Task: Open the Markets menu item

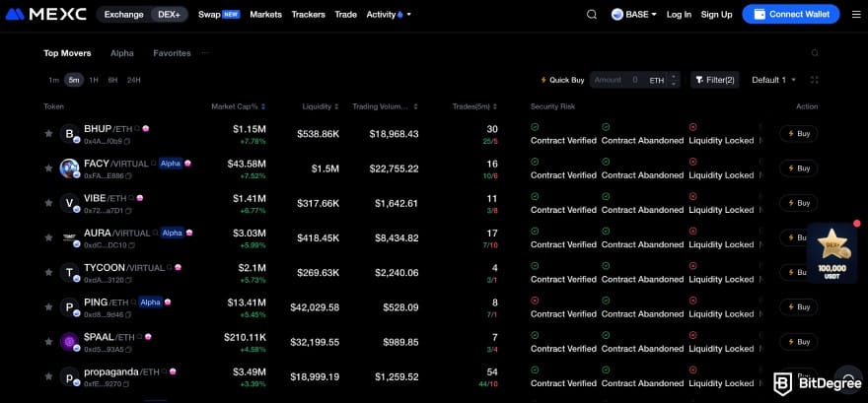Action: tap(265, 15)
